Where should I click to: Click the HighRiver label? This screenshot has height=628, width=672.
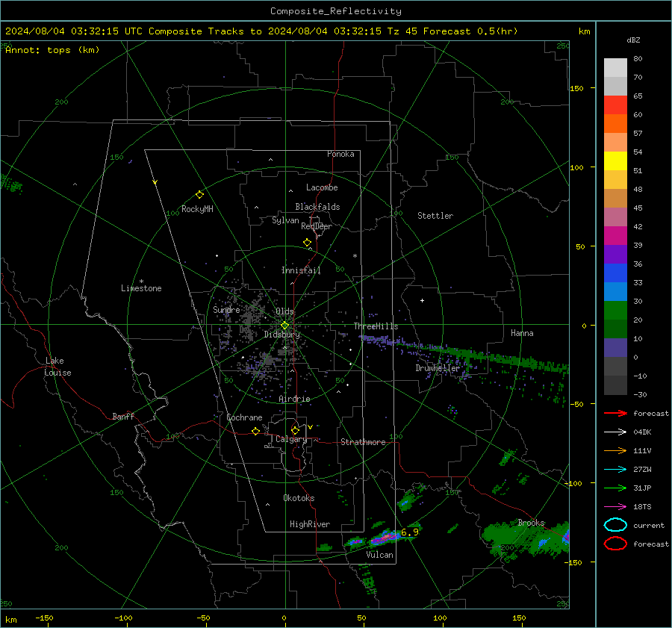point(310,524)
